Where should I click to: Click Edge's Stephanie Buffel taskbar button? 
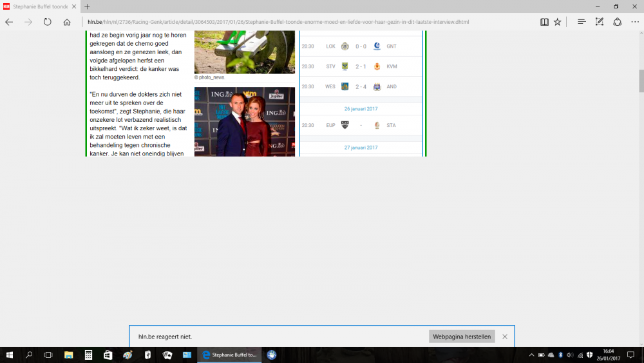tap(229, 355)
